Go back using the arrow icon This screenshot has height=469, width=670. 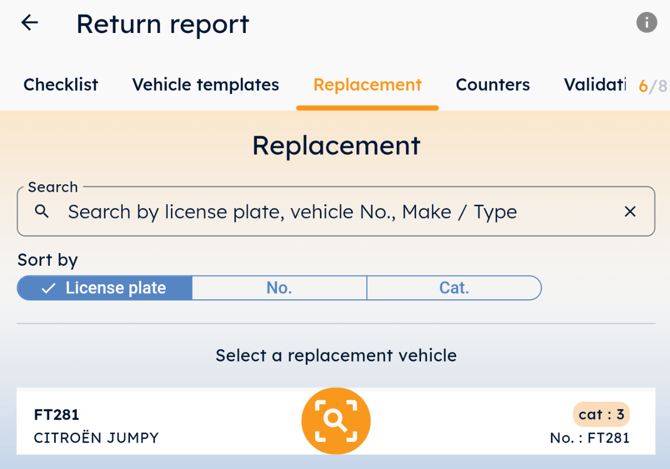[x=30, y=23]
